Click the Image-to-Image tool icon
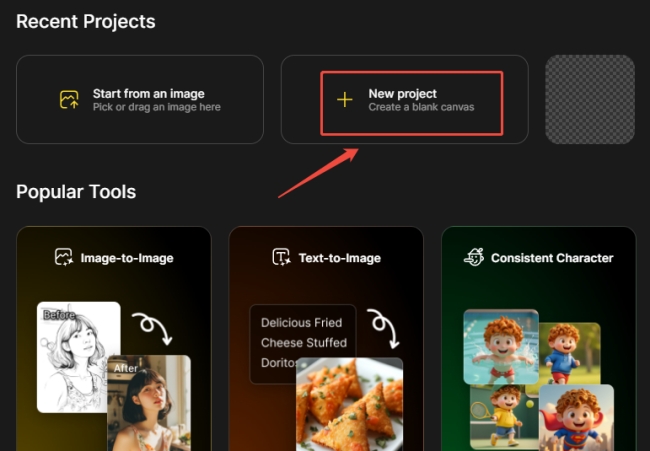 point(64,258)
